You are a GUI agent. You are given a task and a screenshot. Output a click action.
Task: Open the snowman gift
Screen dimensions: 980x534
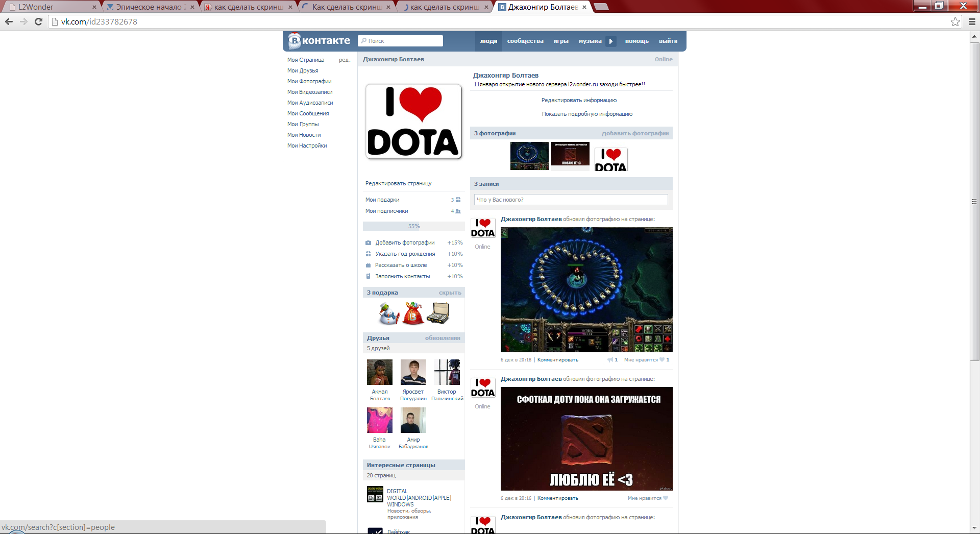[389, 313]
